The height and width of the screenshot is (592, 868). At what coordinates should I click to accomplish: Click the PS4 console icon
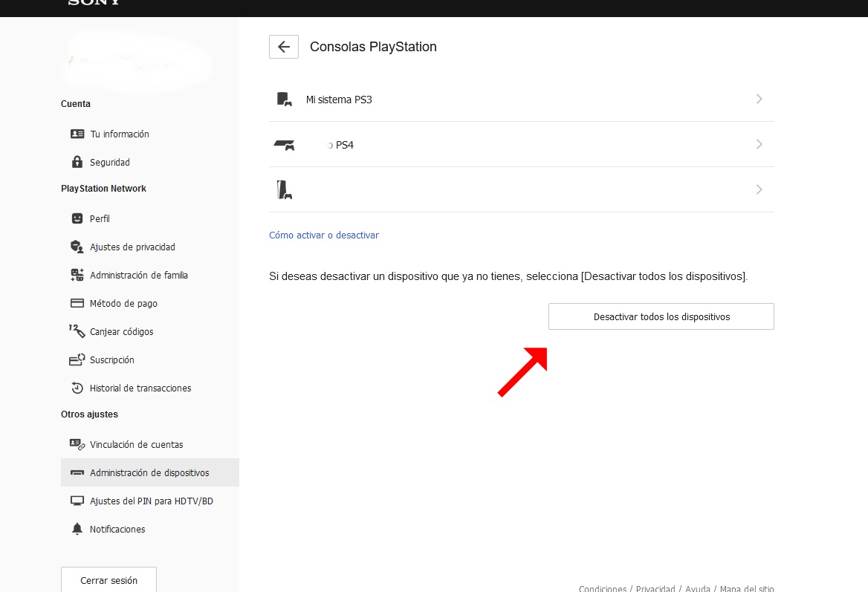coord(284,145)
